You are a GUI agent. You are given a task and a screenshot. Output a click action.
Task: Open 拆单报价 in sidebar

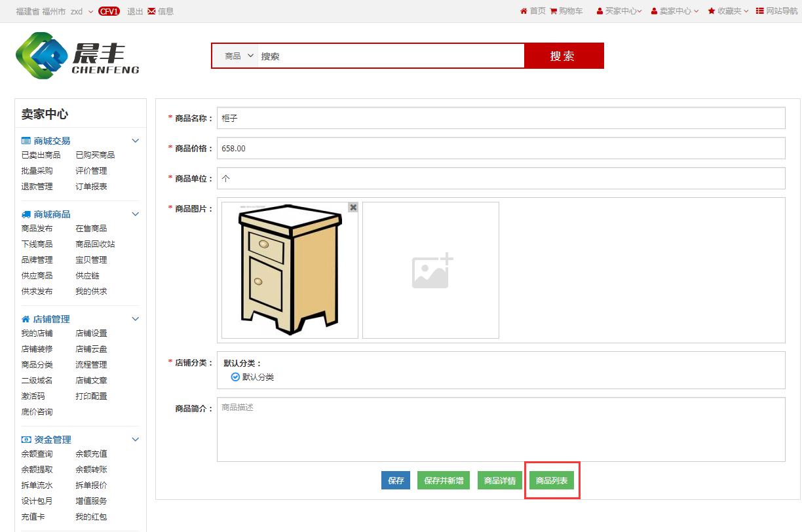91,485
